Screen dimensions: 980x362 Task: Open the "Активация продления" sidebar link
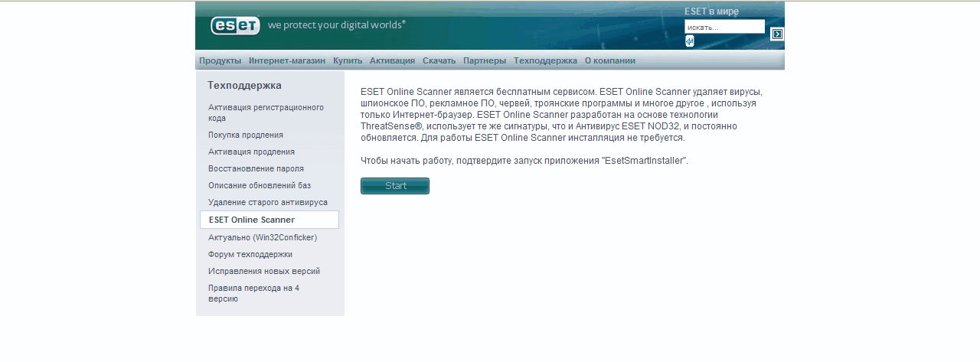251,152
